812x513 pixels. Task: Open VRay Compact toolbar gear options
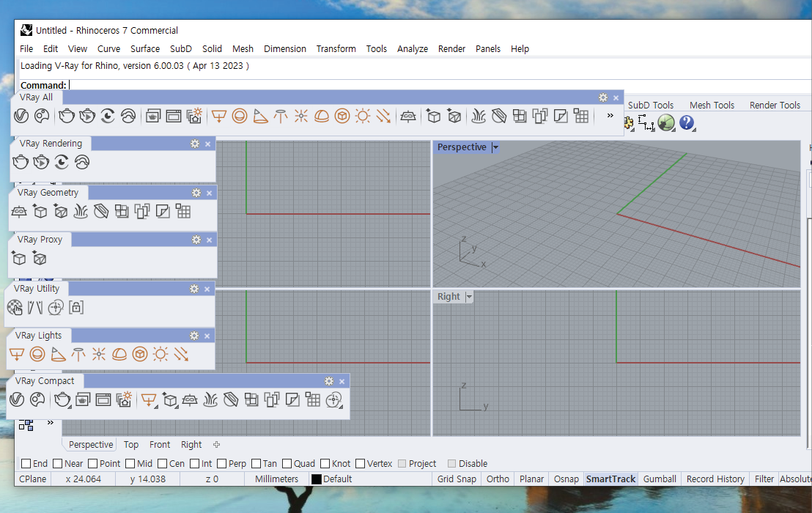(329, 381)
